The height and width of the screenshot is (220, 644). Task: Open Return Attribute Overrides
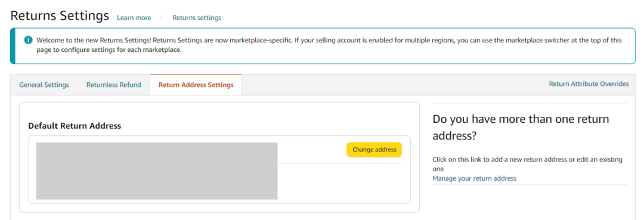pos(589,83)
